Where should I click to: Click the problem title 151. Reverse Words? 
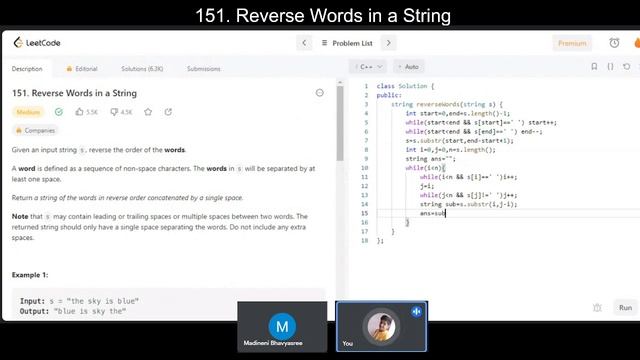pyautogui.click(x=74, y=93)
